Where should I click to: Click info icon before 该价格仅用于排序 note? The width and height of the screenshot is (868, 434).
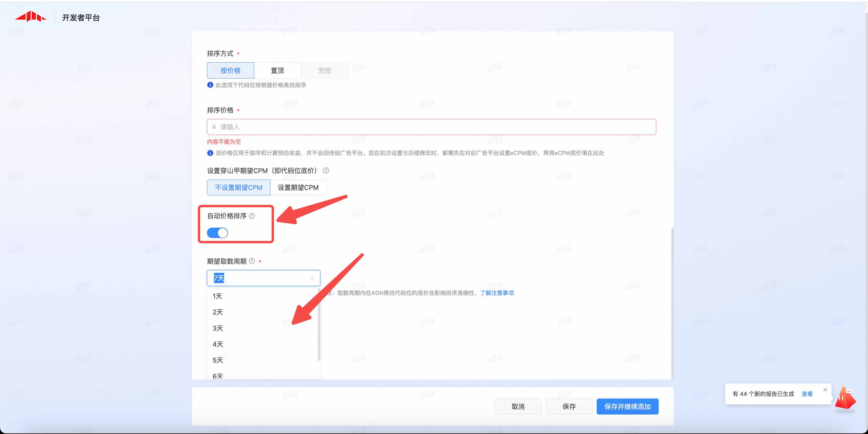click(210, 153)
